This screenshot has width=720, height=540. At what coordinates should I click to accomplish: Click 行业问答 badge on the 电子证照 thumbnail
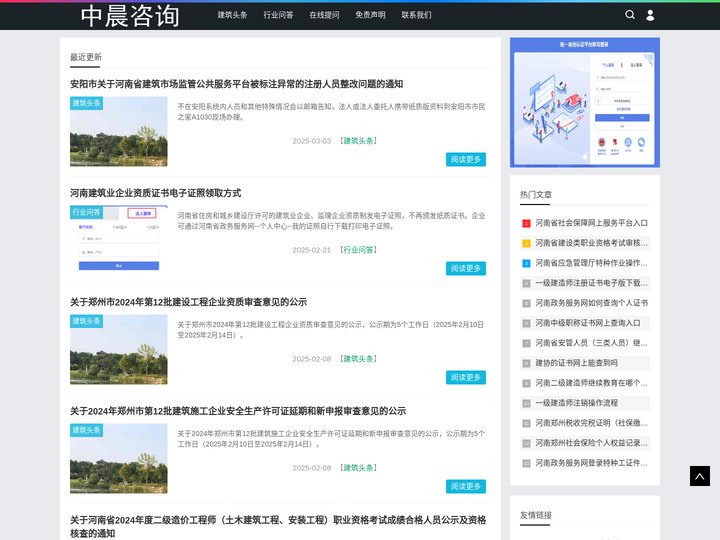click(x=86, y=212)
